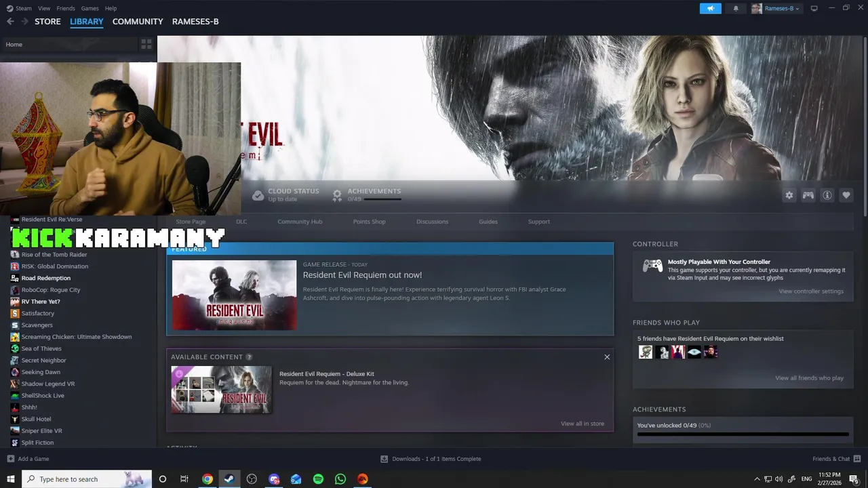
Task: Click the Available Content help question mark
Action: point(249,357)
